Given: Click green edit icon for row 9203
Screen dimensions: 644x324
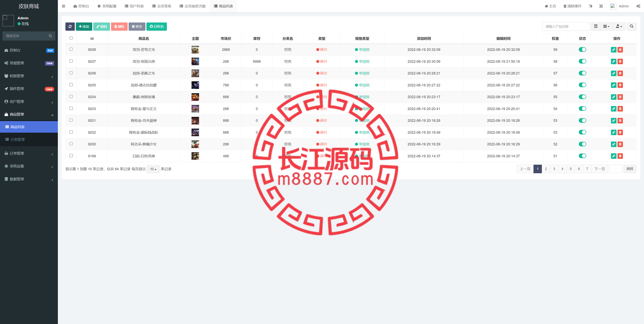Looking at the screenshot, I should pyautogui.click(x=613, y=109).
